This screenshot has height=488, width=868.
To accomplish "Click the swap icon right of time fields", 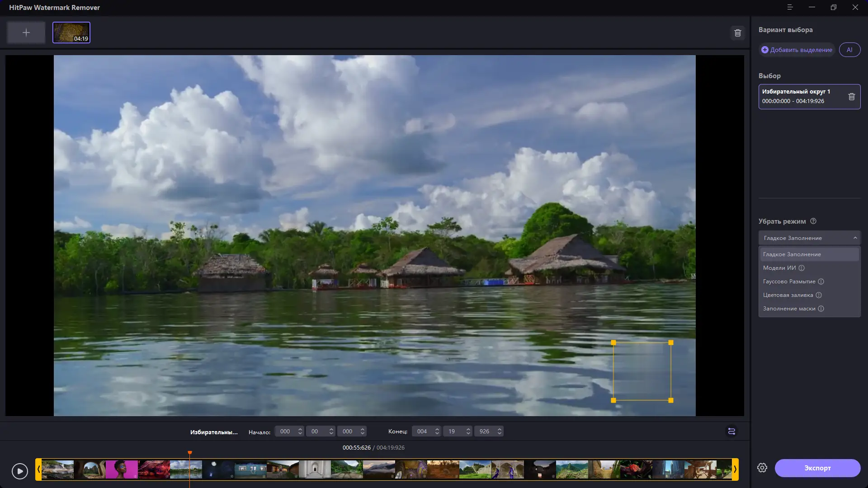I will click(731, 432).
